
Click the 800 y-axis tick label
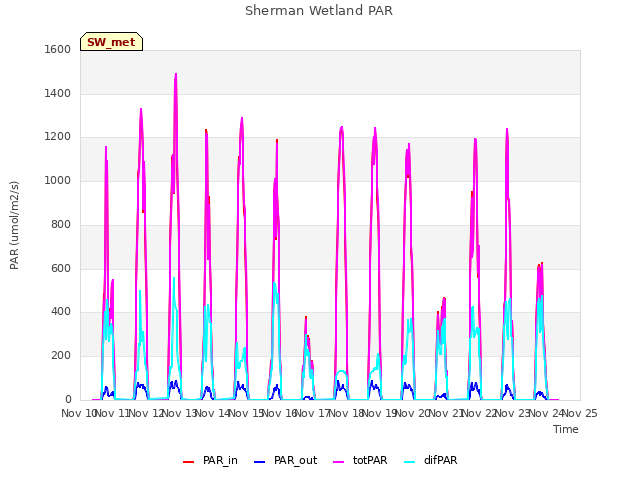[61, 224]
